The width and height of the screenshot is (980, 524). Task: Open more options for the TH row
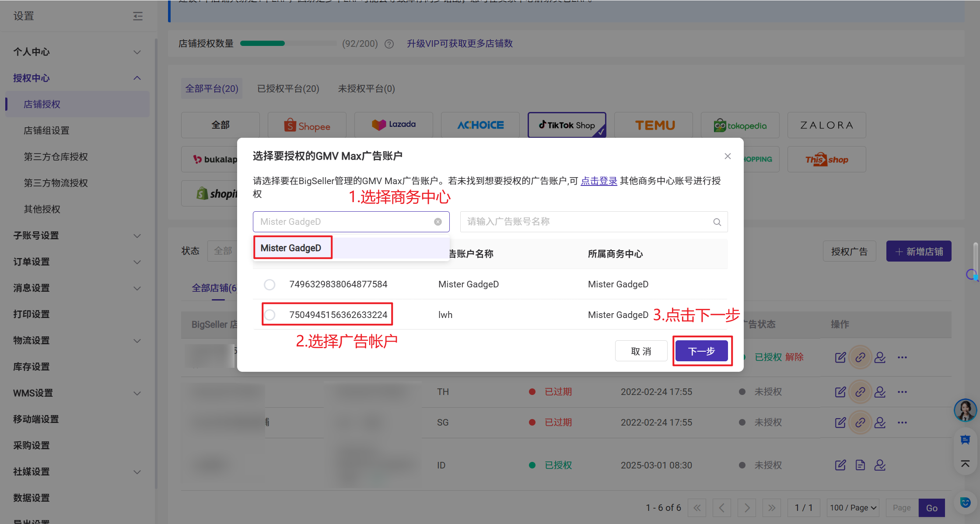click(x=902, y=392)
